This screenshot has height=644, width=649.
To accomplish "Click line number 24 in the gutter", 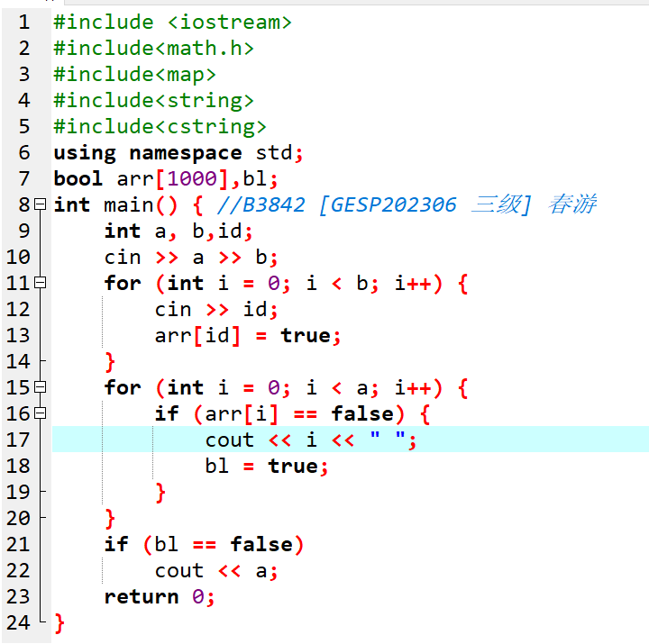I will pos(18,622).
